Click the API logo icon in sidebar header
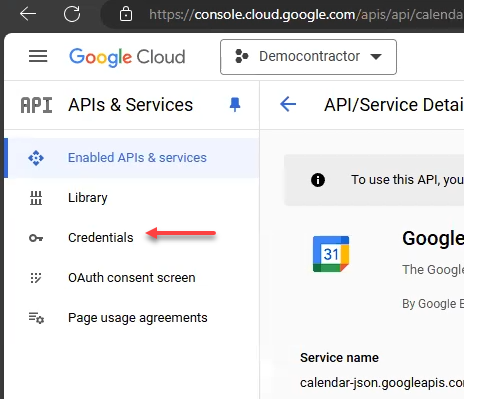Viewport: 477px width, 399px height. [x=37, y=105]
